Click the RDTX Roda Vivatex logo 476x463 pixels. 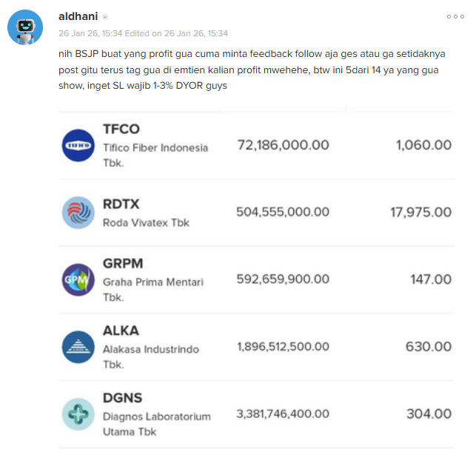78,212
